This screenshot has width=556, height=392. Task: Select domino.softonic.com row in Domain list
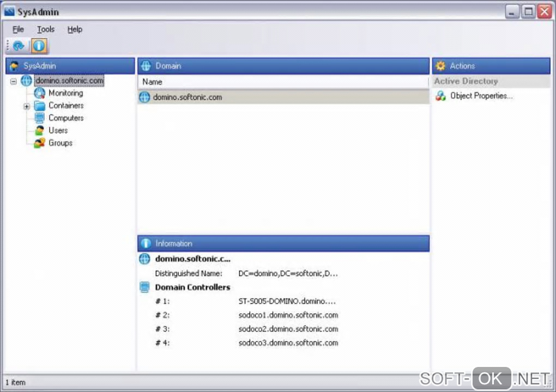click(283, 97)
